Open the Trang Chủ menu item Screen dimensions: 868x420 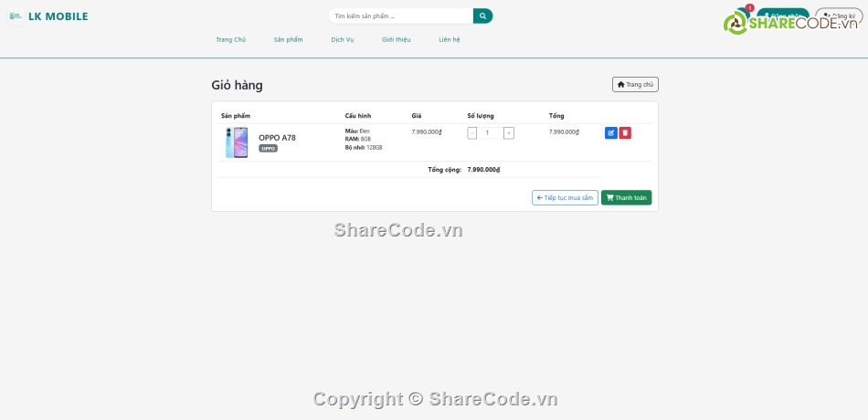pos(231,40)
